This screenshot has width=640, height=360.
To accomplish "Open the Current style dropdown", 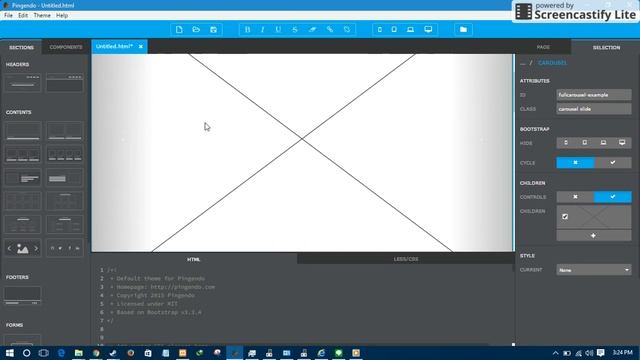I will pos(594,270).
